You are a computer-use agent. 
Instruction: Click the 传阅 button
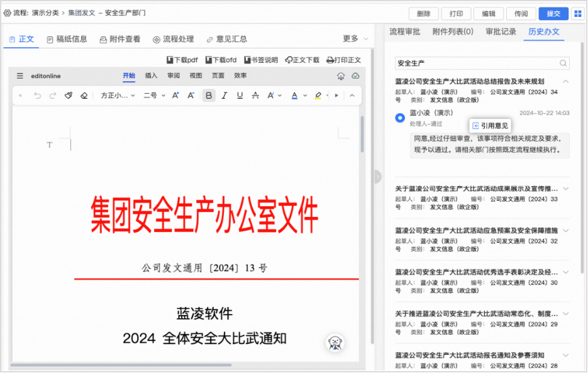click(x=521, y=14)
